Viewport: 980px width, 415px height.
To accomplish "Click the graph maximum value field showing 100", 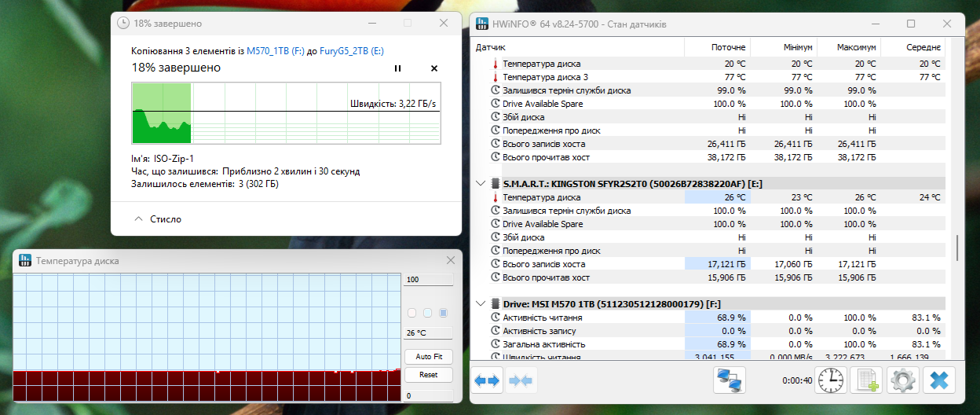I will click(x=428, y=280).
